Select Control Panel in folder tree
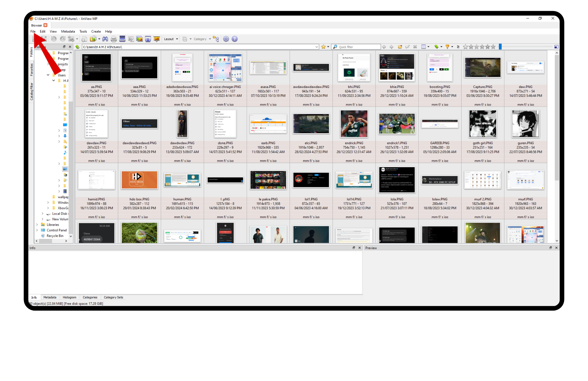Image resolution: width=588 pixels, height=381 pixels. (x=56, y=230)
